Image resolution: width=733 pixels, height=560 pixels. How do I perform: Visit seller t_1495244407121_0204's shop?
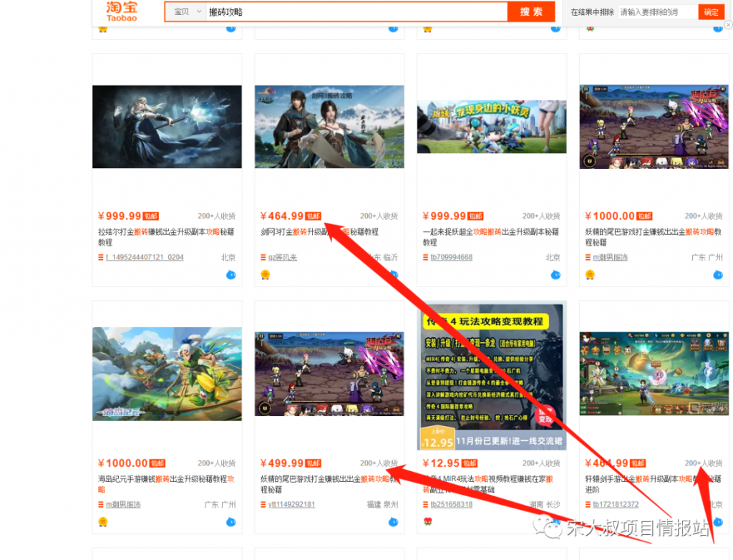(x=145, y=257)
